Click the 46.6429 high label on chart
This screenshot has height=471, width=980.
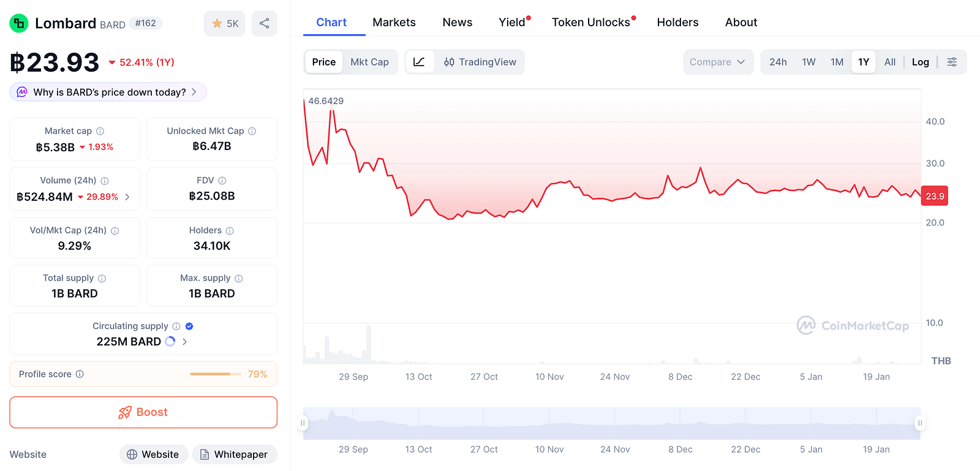click(x=326, y=101)
